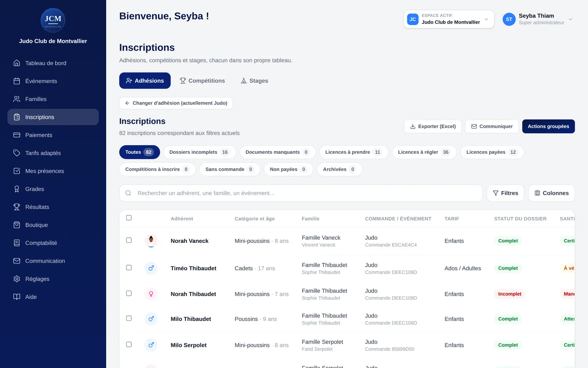Click the Événements calendar icon
588x368 pixels.
click(16, 81)
